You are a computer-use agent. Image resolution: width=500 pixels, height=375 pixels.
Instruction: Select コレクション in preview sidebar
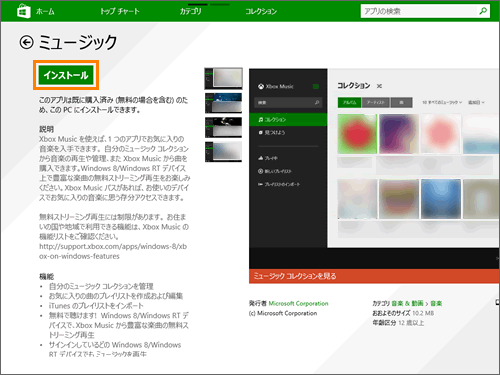click(x=288, y=119)
